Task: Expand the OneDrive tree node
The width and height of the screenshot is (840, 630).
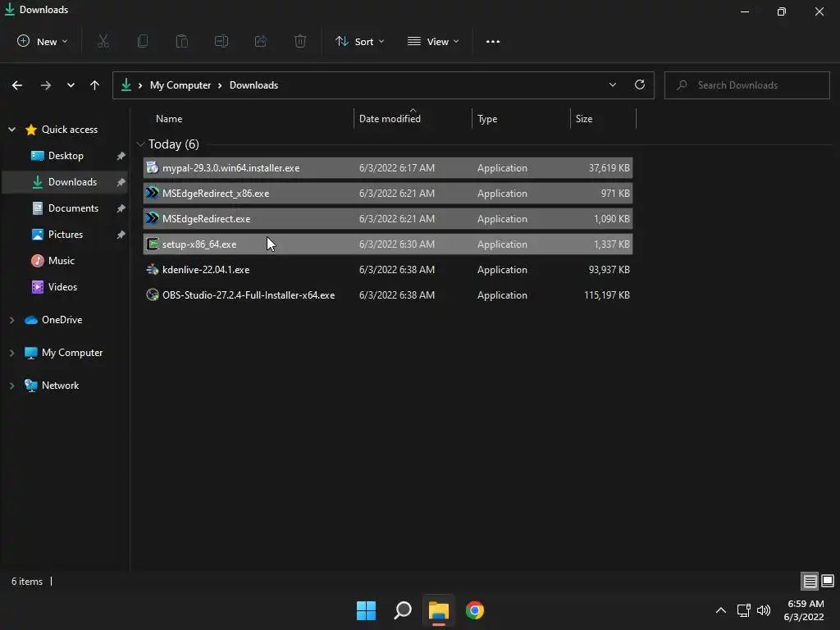Action: [x=11, y=320]
